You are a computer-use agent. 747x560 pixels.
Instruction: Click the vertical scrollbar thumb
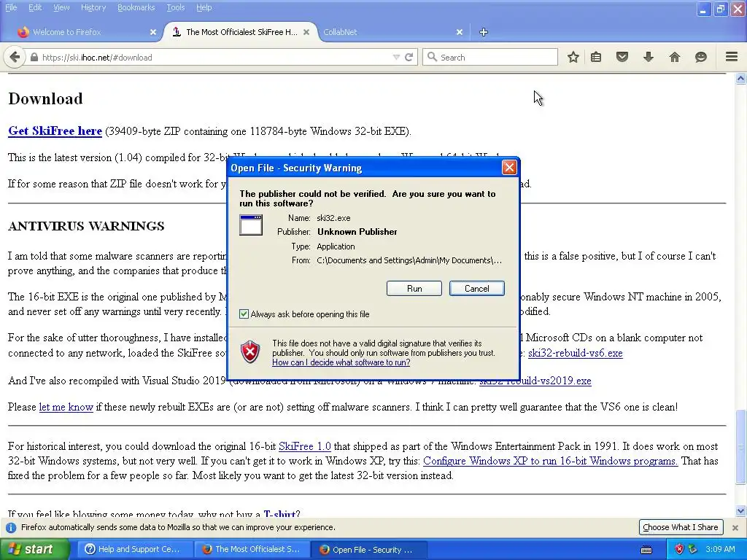point(741,446)
